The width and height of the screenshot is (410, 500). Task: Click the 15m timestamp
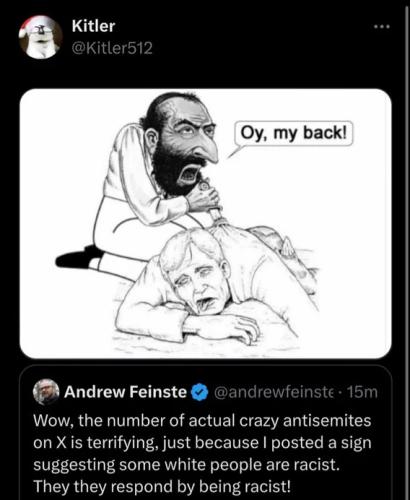[363, 392]
